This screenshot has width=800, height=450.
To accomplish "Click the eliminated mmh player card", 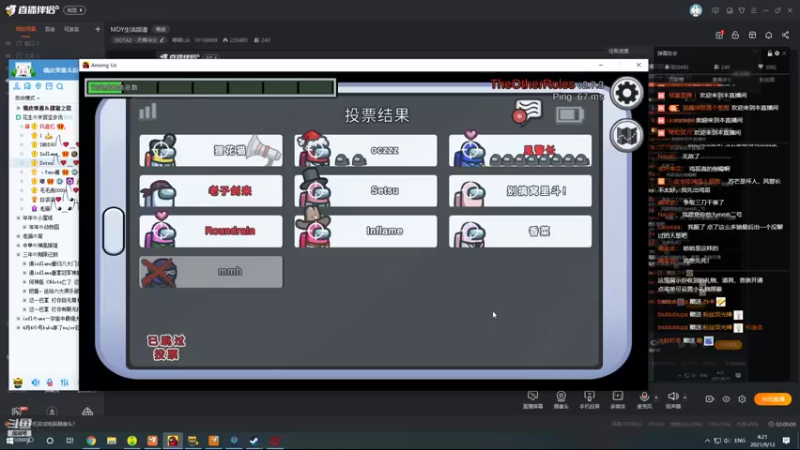I will [x=211, y=272].
